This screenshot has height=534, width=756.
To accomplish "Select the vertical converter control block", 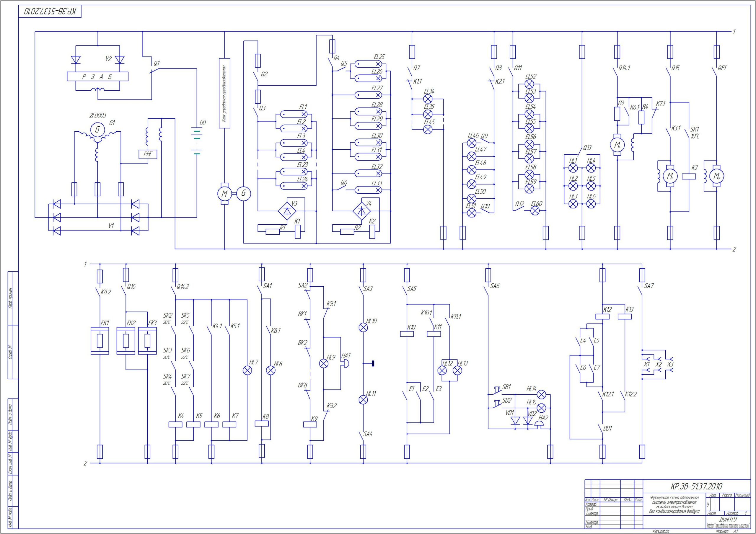I will pyautogui.click(x=224, y=93).
